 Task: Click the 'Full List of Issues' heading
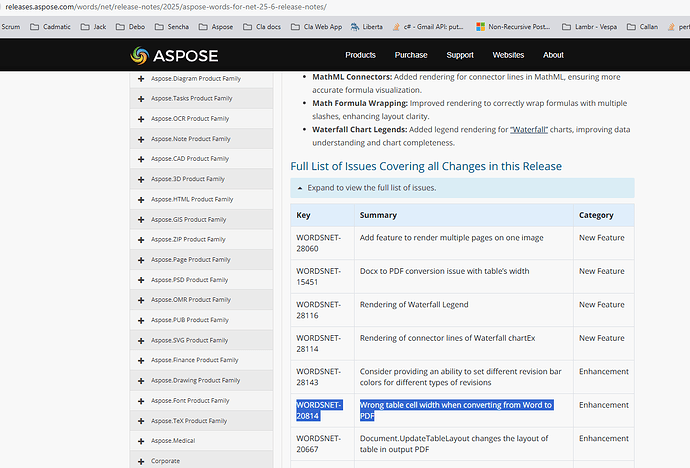click(x=426, y=166)
